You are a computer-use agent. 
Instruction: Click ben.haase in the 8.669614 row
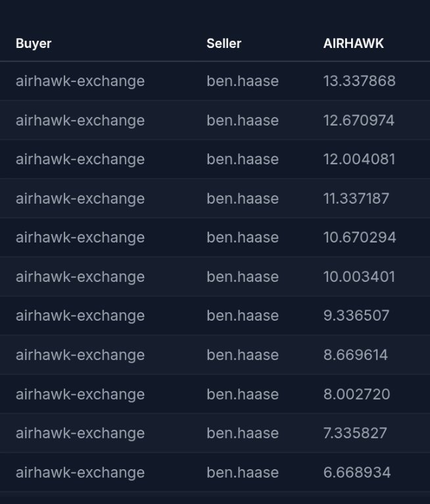click(x=243, y=355)
